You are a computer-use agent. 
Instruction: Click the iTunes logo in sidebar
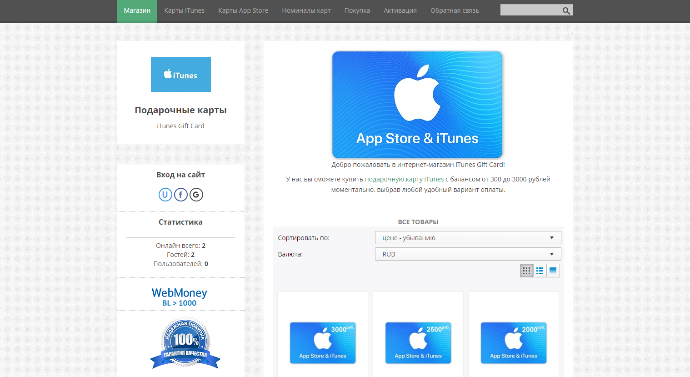coord(181,74)
